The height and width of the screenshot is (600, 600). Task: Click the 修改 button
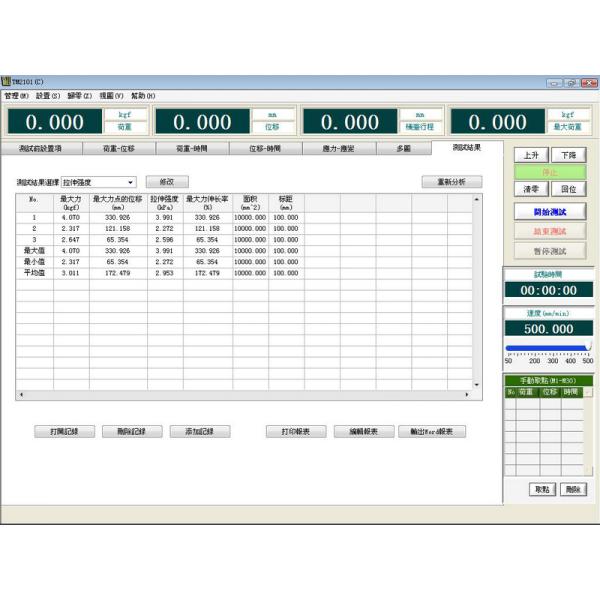pos(167,183)
